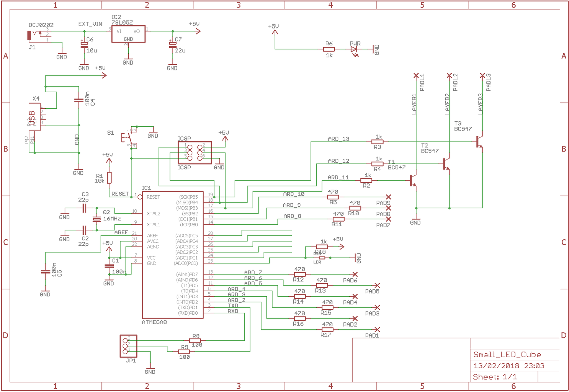Select the 22p capacitor C2 symbol

point(84,230)
